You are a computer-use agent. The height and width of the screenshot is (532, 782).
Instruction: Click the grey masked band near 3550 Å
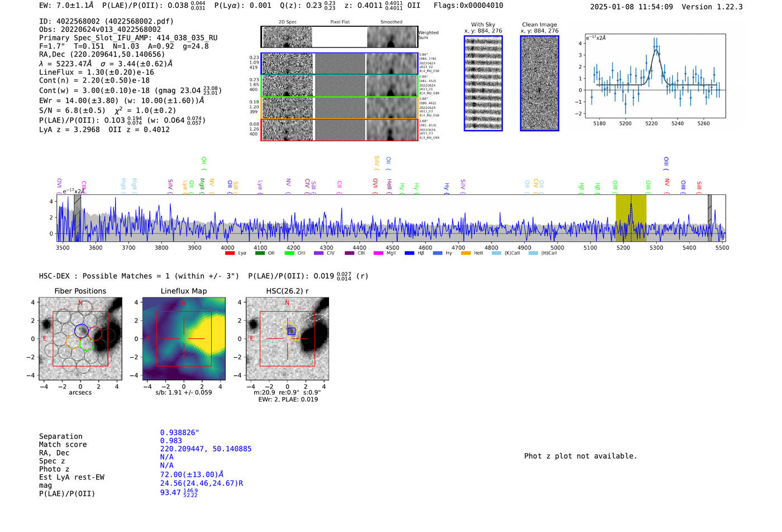78,218
